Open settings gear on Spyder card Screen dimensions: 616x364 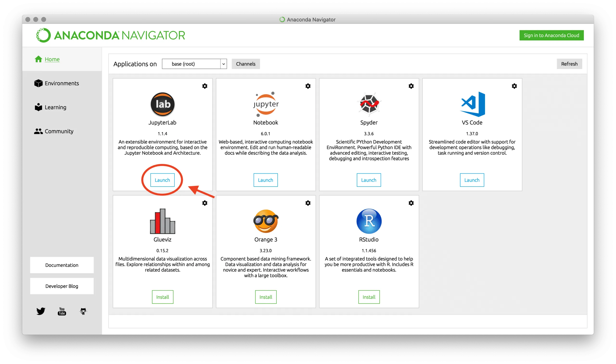pyautogui.click(x=411, y=86)
